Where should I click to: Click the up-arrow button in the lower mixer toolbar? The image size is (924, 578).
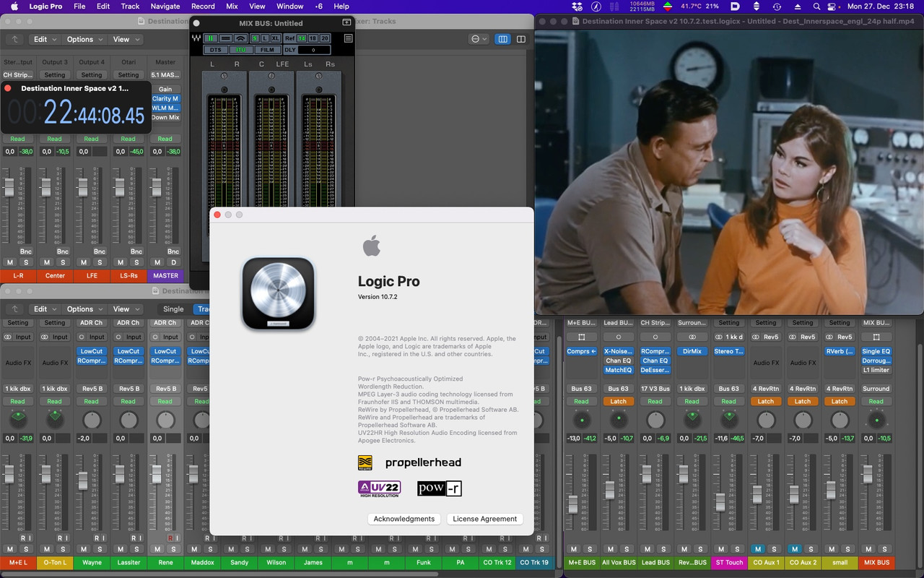tap(15, 309)
